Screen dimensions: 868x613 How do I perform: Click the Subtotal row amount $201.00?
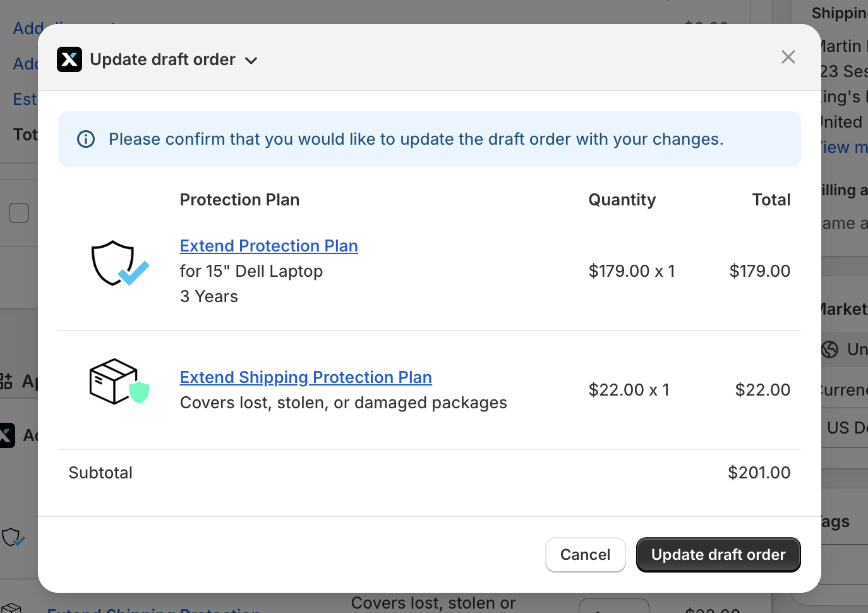[x=759, y=473]
